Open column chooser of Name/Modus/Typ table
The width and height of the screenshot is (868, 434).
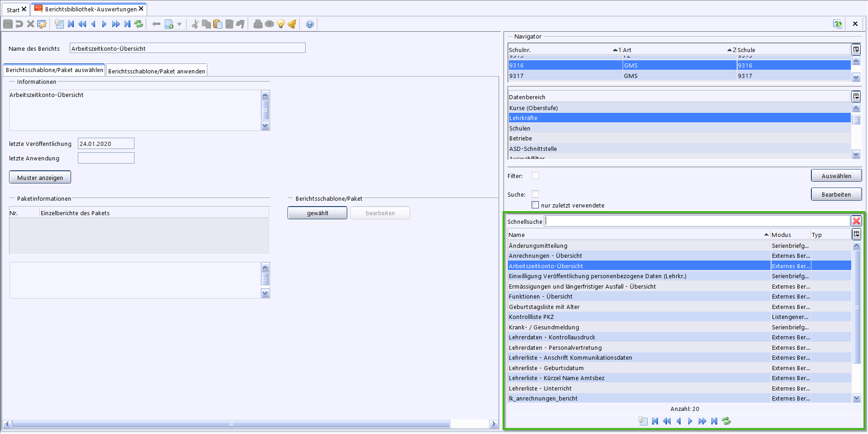[x=856, y=234]
